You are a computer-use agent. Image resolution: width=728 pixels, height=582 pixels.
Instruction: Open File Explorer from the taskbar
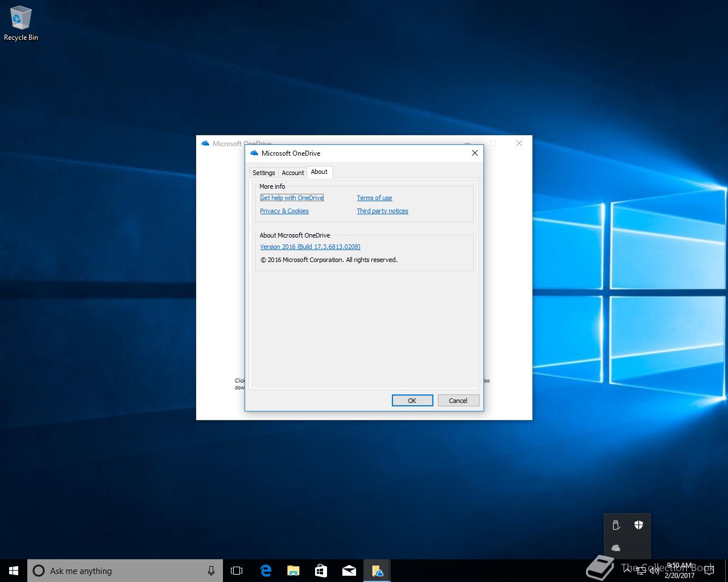[x=293, y=571]
